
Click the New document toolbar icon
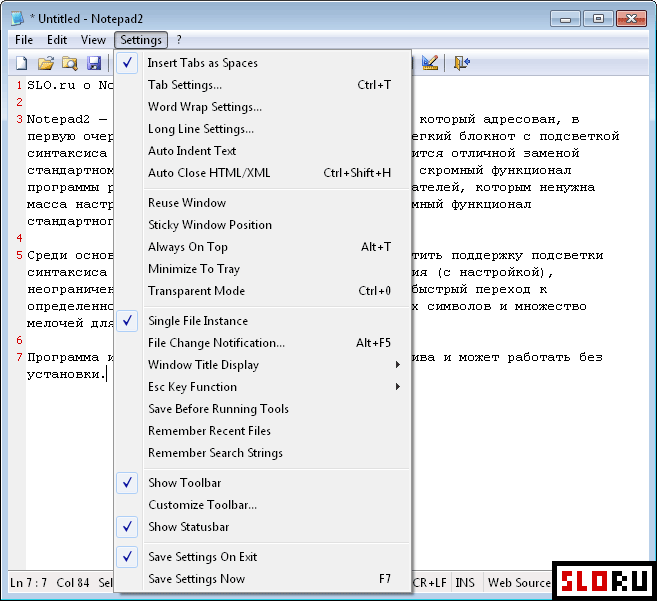tap(22, 63)
